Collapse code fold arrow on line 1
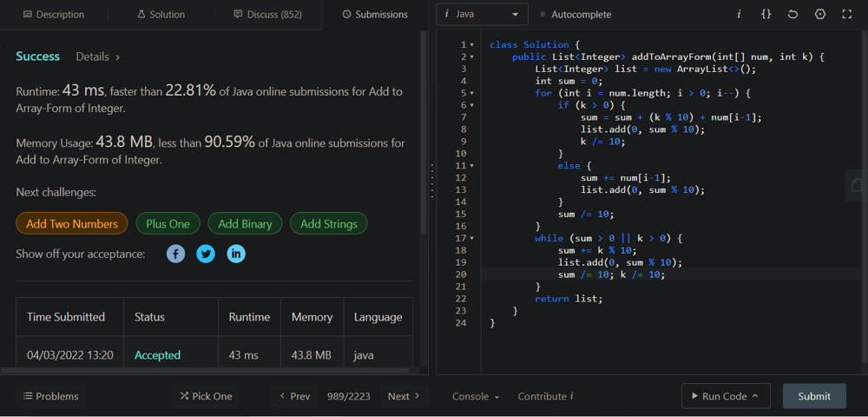868x417 pixels. [x=471, y=44]
